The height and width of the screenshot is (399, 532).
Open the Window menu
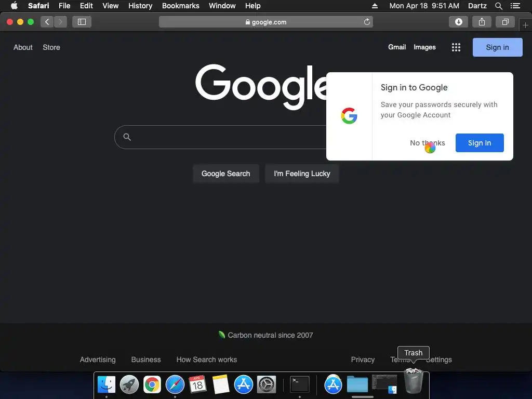tap(222, 6)
